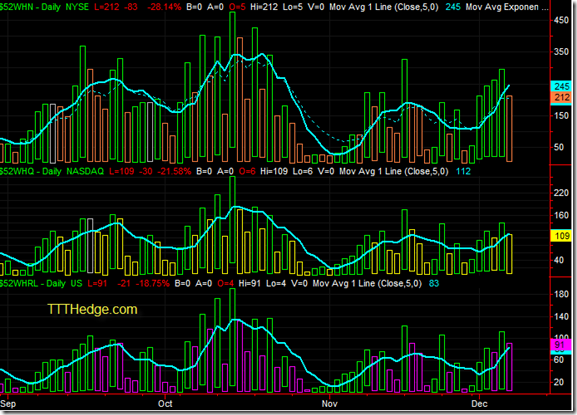Click the Hi=91 value in US header

pyautogui.click(x=250, y=283)
